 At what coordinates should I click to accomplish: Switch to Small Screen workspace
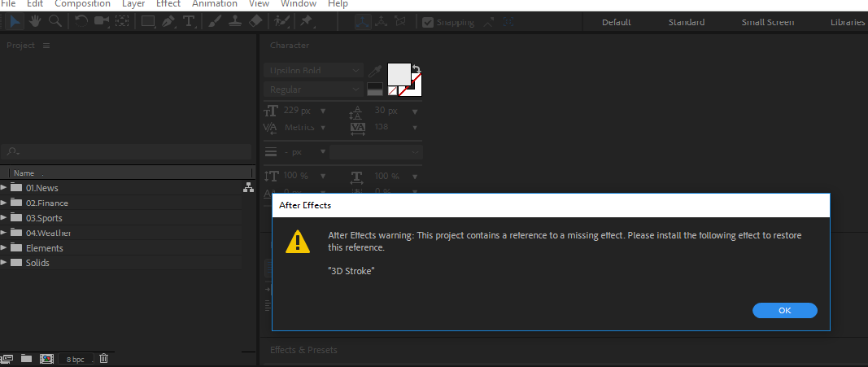click(768, 22)
